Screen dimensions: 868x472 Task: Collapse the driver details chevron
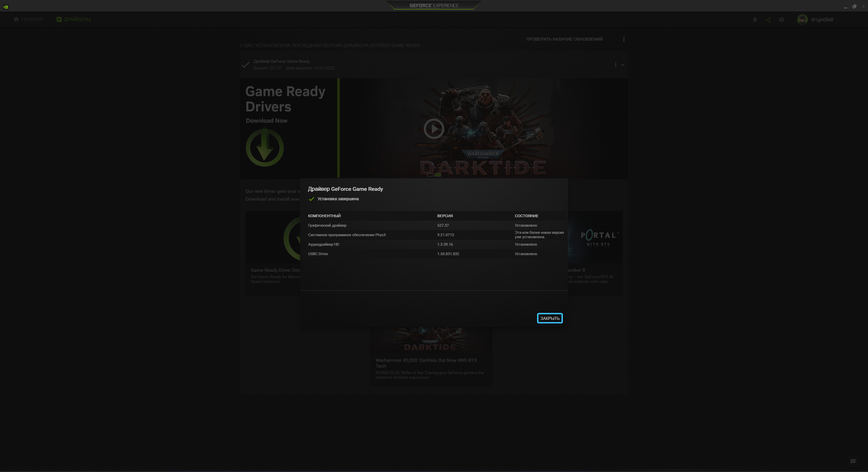point(623,65)
